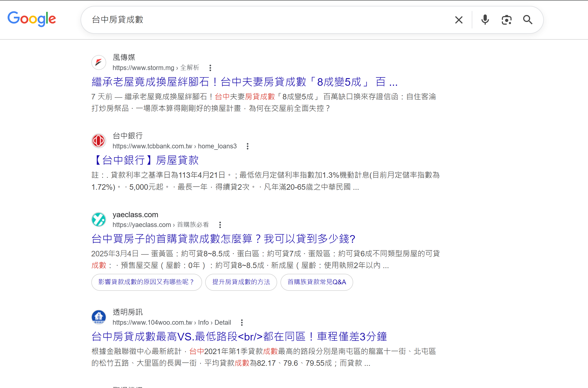
Task: Click the magnifying glass search button
Action: pos(528,20)
